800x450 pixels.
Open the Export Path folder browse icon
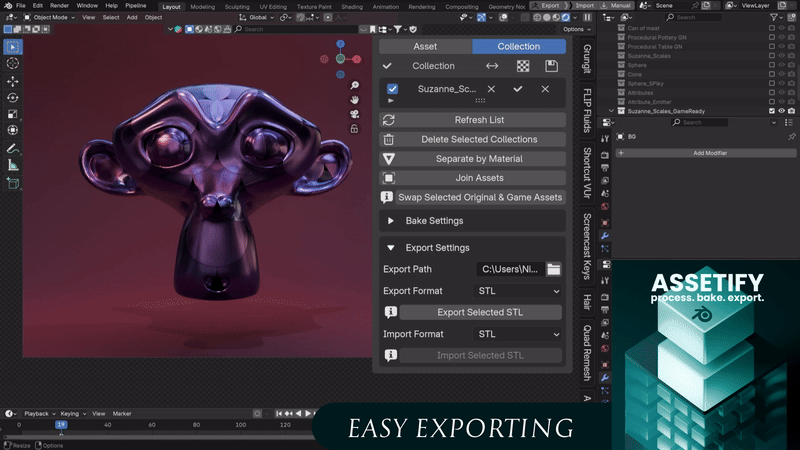pos(554,269)
